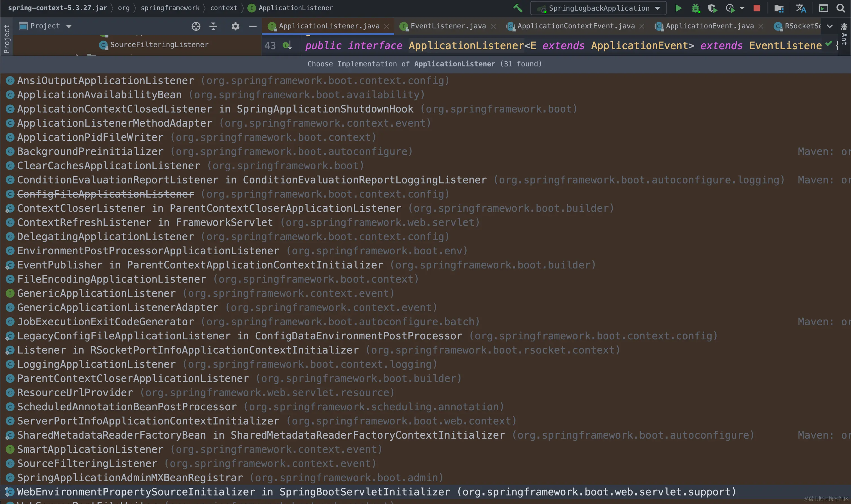
Task: Choose EnvironmentPostProcessorApplicationListener implementation
Action: (x=425, y=251)
